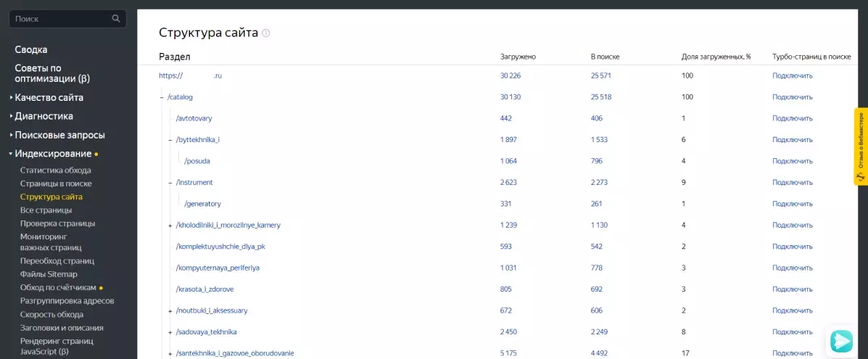Open info icon beside Структура сайта heading
The width and height of the screenshot is (868, 359).
coord(265,33)
